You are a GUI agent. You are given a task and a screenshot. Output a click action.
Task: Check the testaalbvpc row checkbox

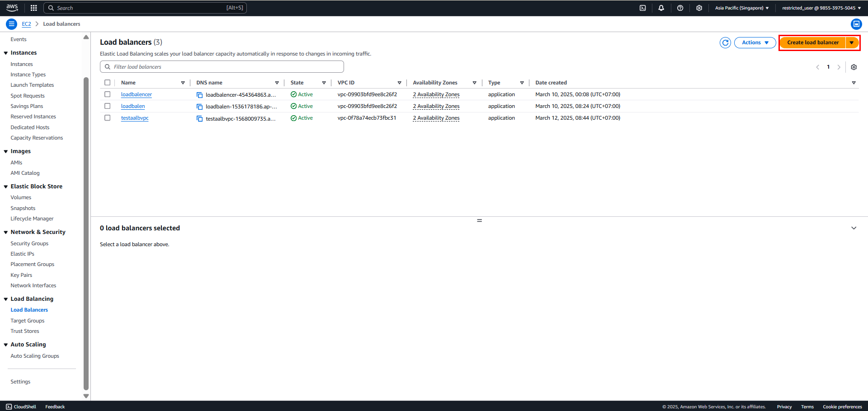pos(107,118)
